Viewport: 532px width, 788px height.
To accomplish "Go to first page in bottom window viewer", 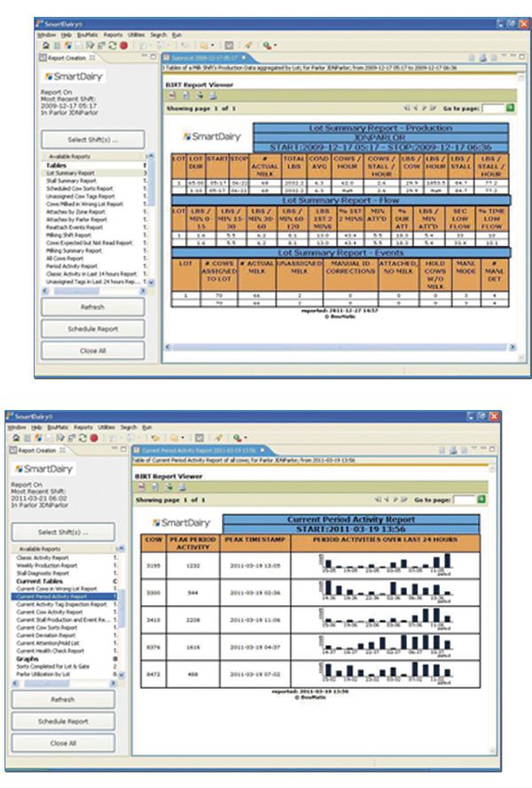I will click(378, 500).
